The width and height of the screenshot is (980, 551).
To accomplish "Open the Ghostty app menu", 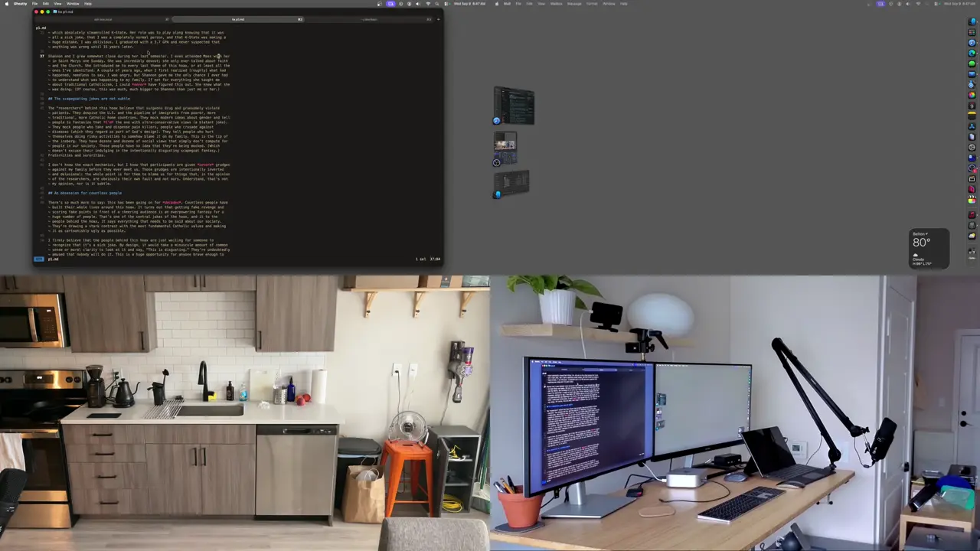I will 20,4.
